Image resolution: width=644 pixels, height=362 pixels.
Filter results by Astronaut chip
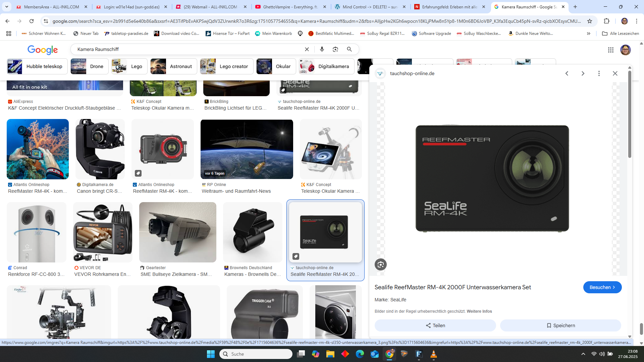pos(174,66)
